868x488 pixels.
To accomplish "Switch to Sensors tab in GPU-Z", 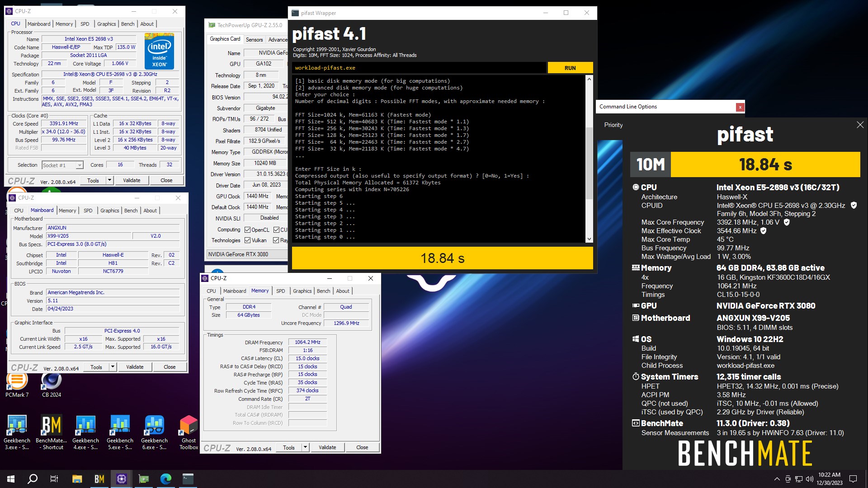I will (x=254, y=40).
